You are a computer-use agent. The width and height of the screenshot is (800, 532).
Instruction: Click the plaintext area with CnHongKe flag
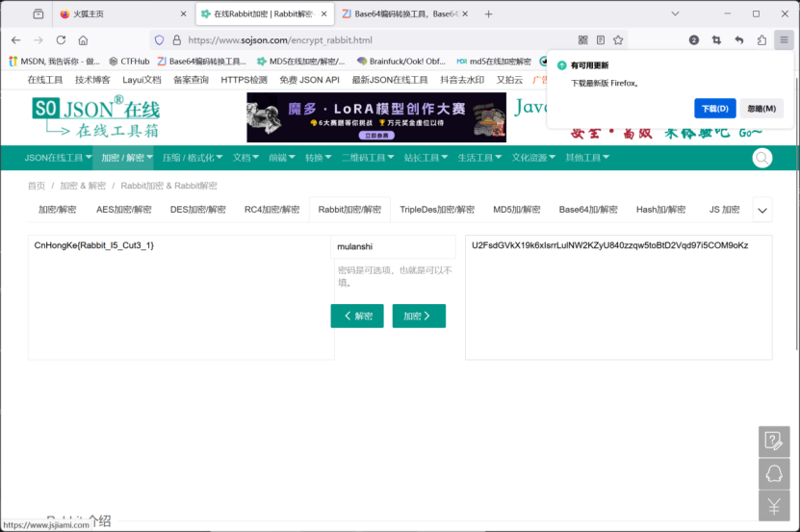pyautogui.click(x=181, y=297)
